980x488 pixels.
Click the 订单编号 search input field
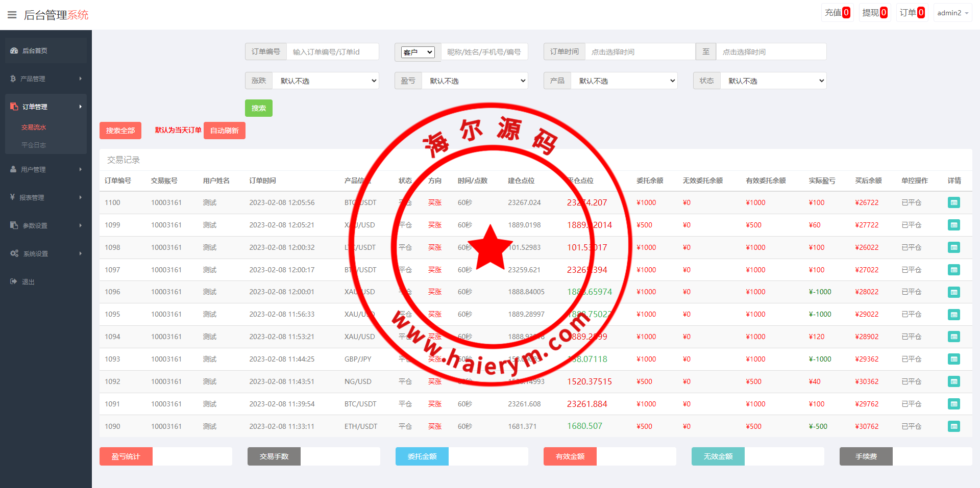(x=332, y=52)
